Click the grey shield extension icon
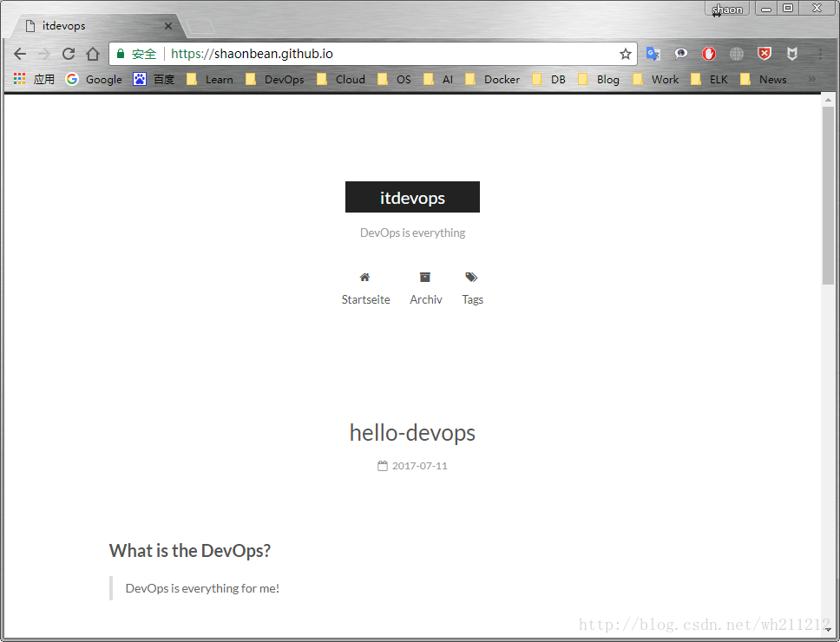 [791, 54]
